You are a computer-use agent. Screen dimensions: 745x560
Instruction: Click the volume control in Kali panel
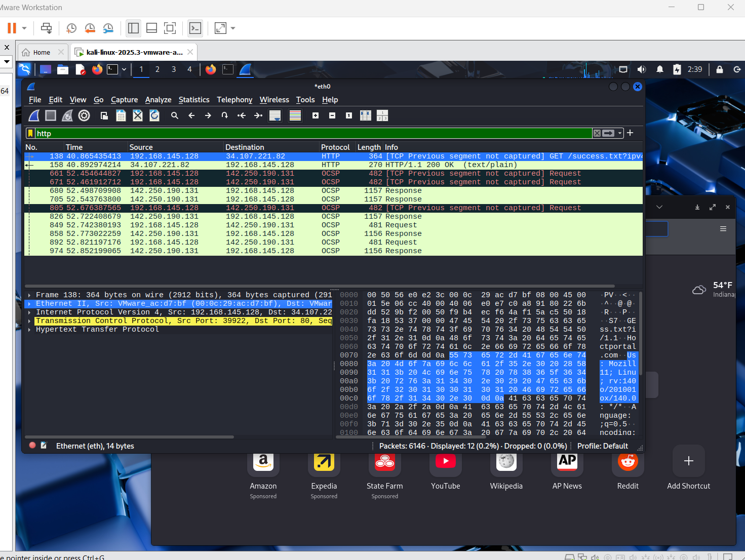tap(641, 69)
